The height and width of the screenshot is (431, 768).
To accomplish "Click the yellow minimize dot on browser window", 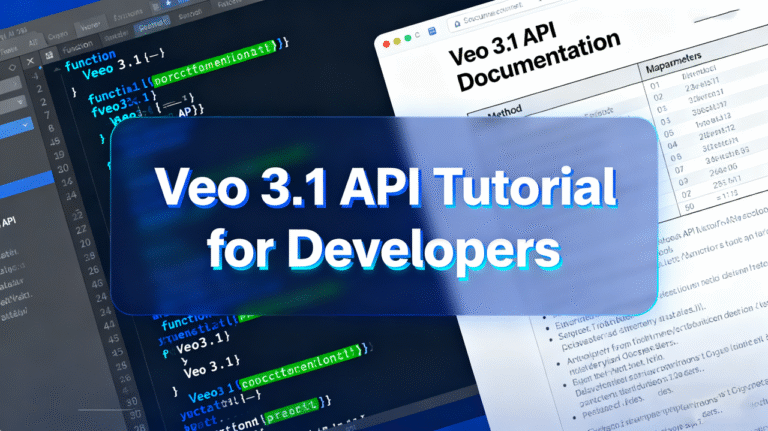I will 397,40.
